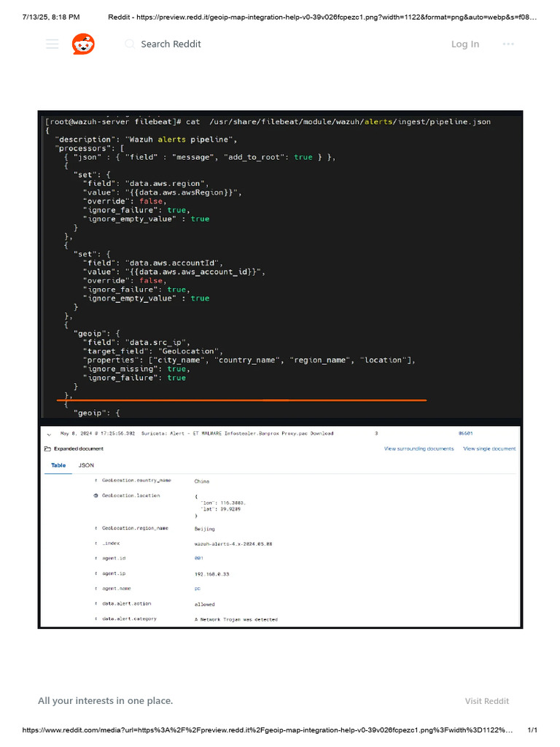Select the agent.ip value 192.168.0.33
The width and height of the screenshot is (560, 747).
[x=211, y=574]
